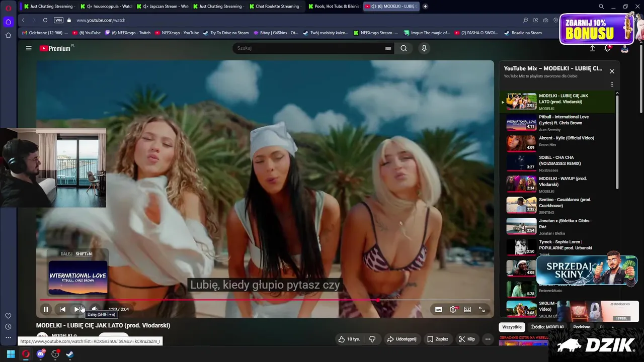Reload the page with refresh button
The width and height of the screenshot is (644, 362).
[x=45, y=20]
